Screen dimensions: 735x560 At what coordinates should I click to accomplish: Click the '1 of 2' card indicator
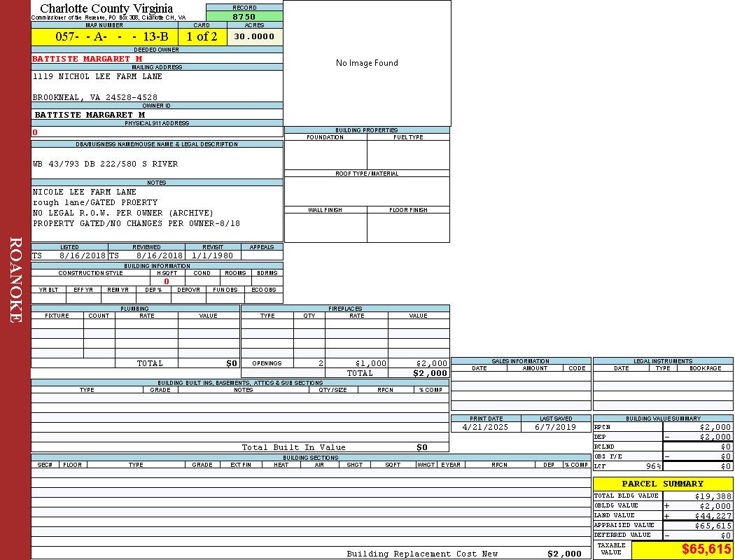coord(202,37)
